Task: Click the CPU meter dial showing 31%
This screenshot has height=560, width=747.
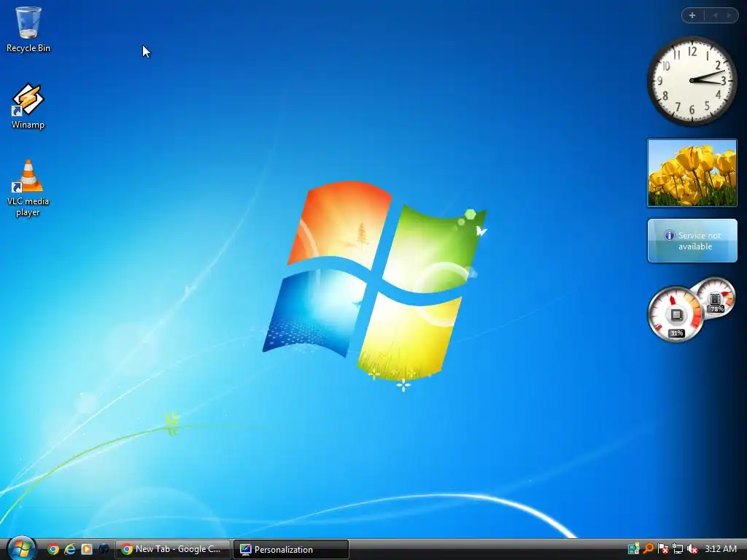Action: [676, 314]
